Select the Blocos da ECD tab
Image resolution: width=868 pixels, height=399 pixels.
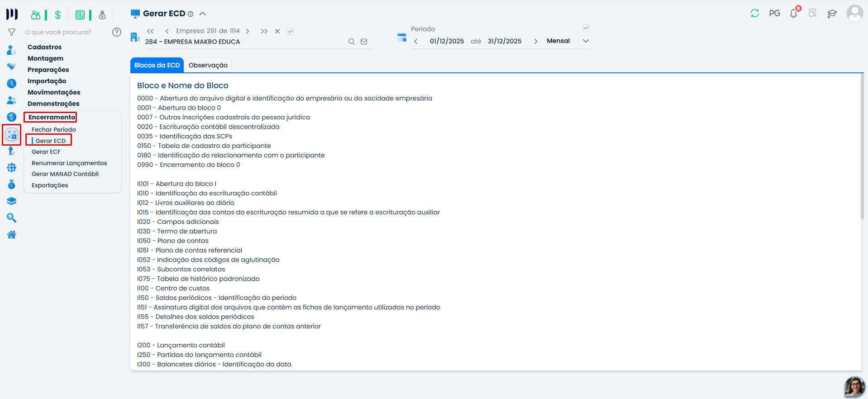click(x=157, y=65)
